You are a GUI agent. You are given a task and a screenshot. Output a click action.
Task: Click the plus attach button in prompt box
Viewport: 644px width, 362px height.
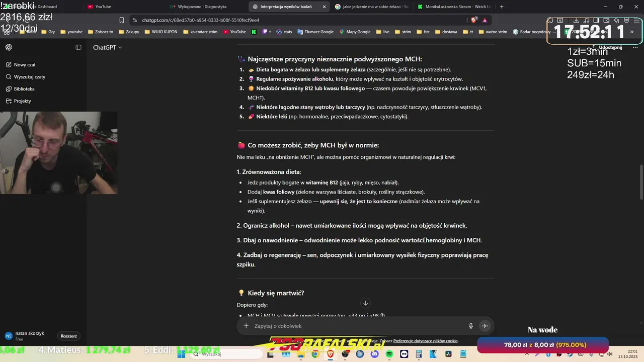[246, 326]
